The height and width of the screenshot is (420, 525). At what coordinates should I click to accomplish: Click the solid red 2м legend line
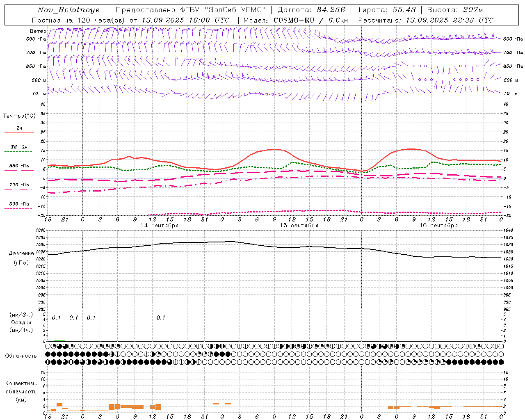(x=19, y=132)
